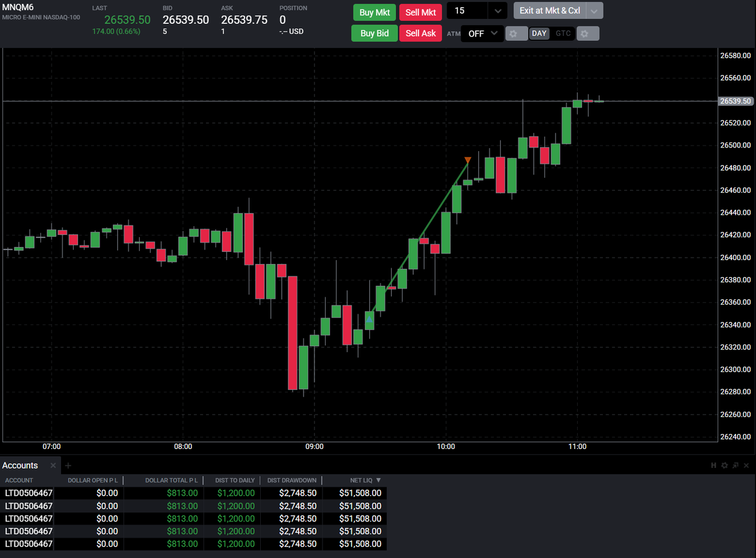Select the orange sell execution marker
Viewport: 756px width, 558px height.
click(467, 161)
